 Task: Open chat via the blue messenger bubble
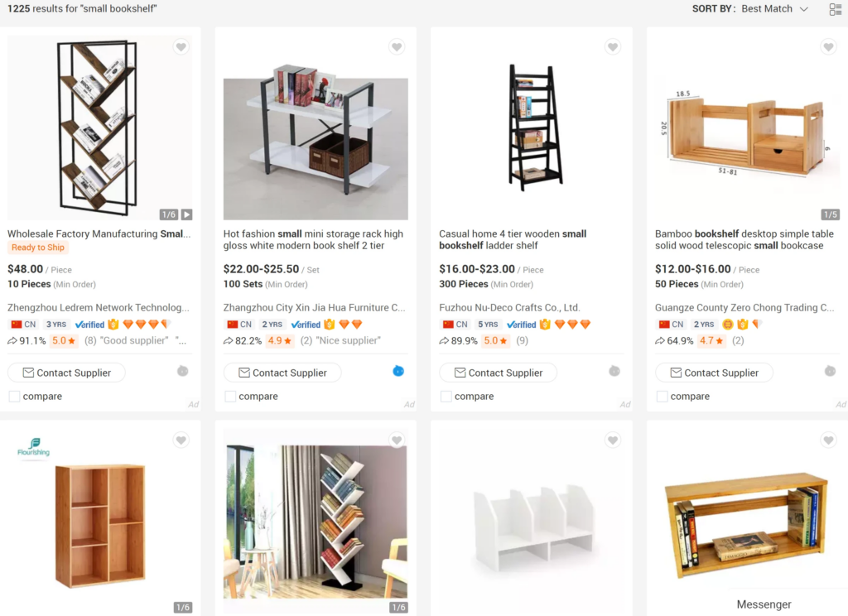397,373
